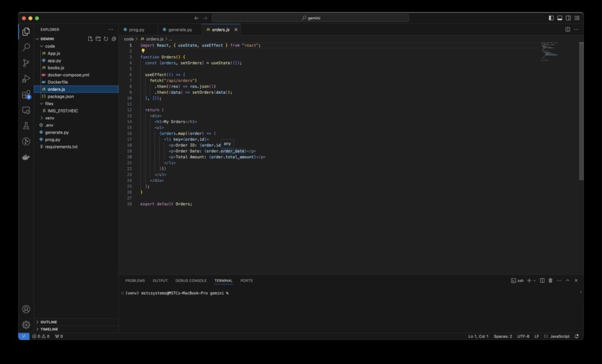This screenshot has width=602, height=364.
Task: Toggle secondary side bar visibility
Action: [568, 18]
